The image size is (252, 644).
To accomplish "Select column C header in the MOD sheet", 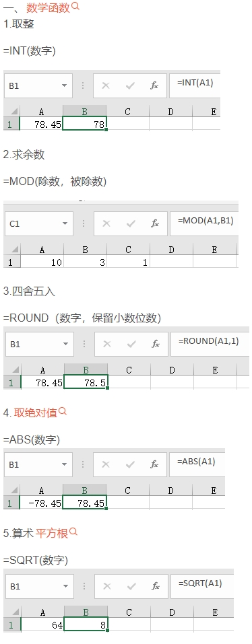I will pyautogui.click(x=128, y=249).
